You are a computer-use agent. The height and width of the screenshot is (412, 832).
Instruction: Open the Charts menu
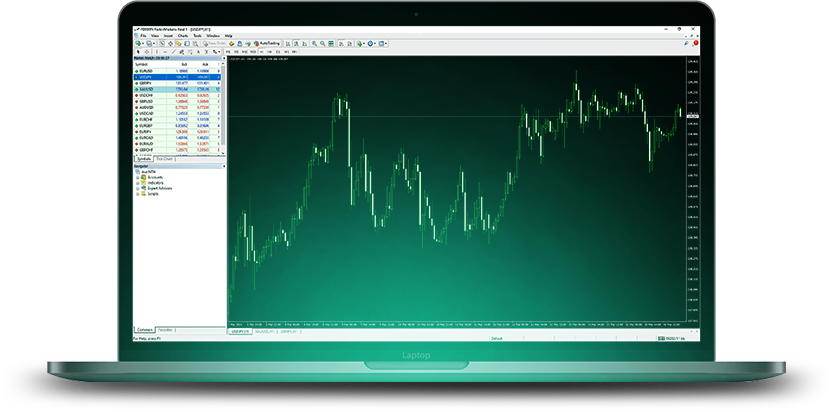pyautogui.click(x=183, y=36)
